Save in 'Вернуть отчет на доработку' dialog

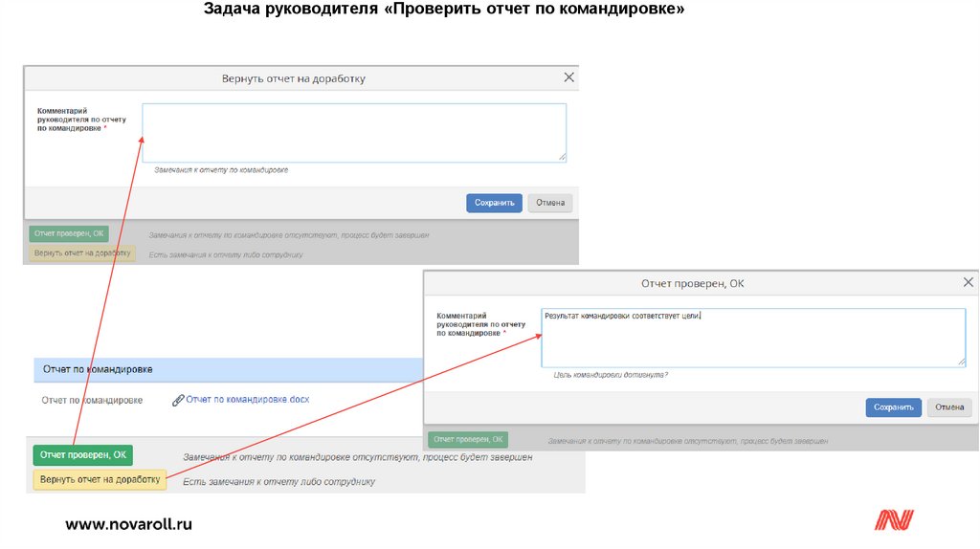(x=494, y=203)
